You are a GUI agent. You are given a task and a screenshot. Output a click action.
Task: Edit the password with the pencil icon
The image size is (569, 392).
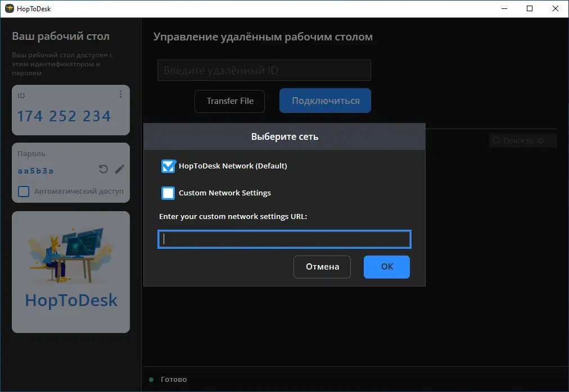point(119,169)
